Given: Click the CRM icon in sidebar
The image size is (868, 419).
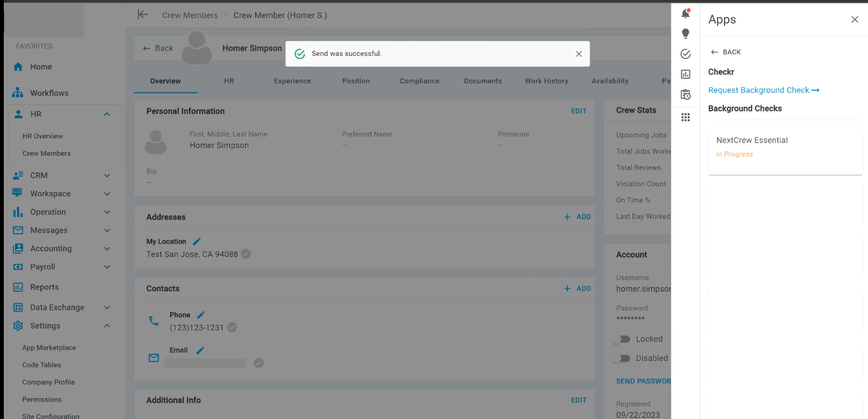Looking at the screenshot, I should click(18, 175).
